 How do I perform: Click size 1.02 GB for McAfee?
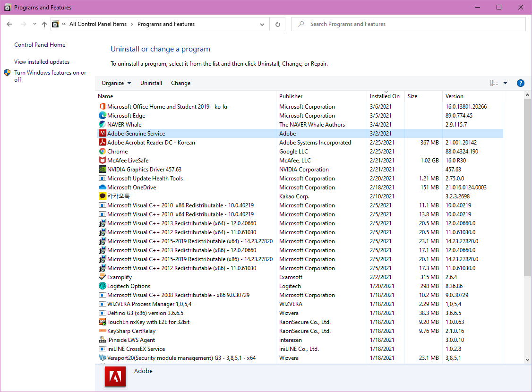(x=429, y=161)
